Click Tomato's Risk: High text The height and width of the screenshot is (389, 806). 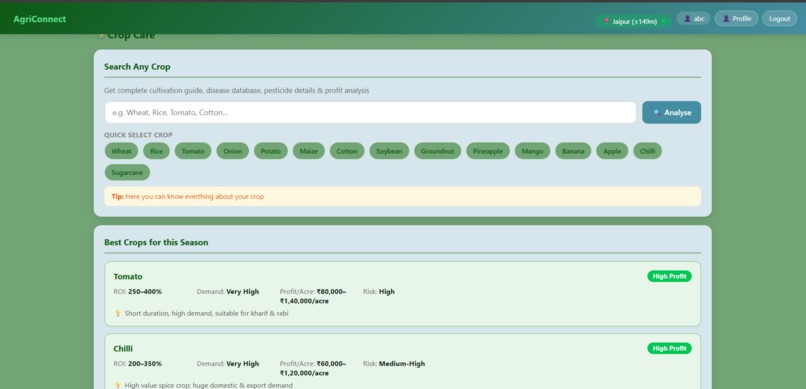pyautogui.click(x=379, y=291)
